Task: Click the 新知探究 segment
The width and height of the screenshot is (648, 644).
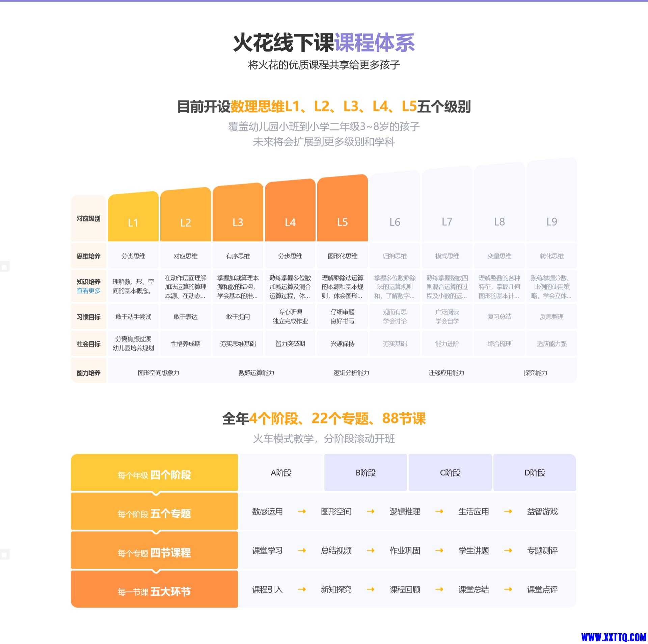Action: (336, 589)
